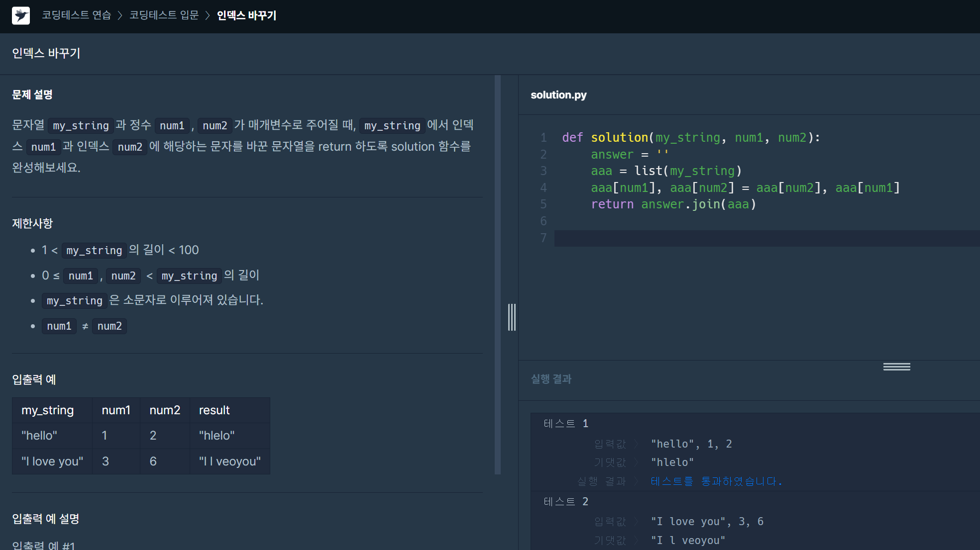
Task: Open the 코딩테스트 연습 breadcrumb link
Action: pos(76,15)
